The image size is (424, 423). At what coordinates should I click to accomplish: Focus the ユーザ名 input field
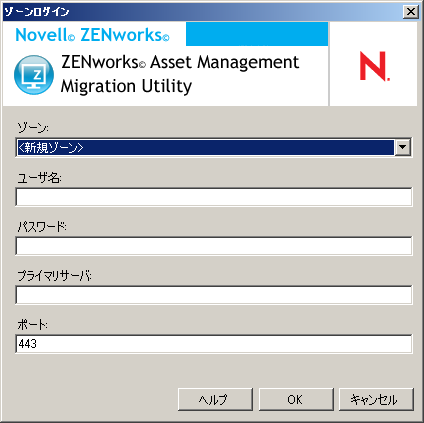pyautogui.click(x=214, y=197)
